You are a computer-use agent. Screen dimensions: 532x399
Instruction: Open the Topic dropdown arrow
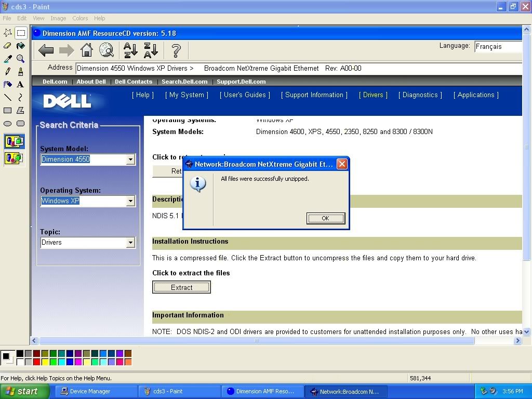pos(130,243)
